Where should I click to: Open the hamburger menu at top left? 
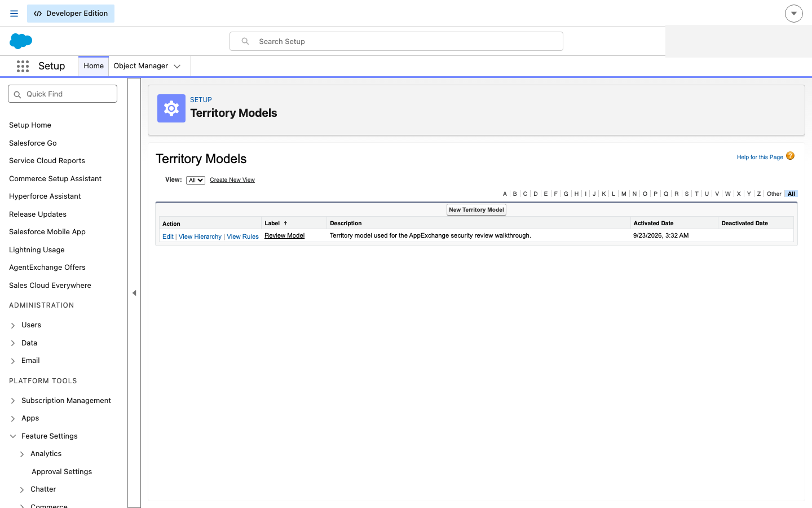(x=14, y=14)
